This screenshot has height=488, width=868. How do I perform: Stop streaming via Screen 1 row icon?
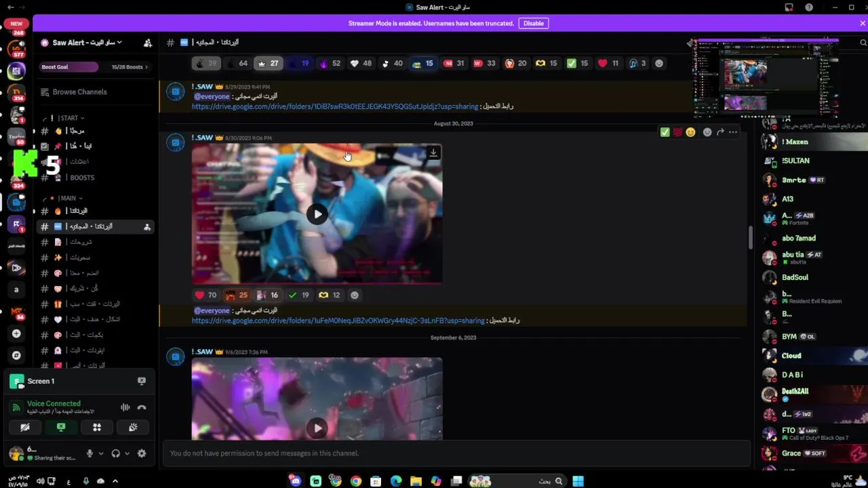click(142, 381)
